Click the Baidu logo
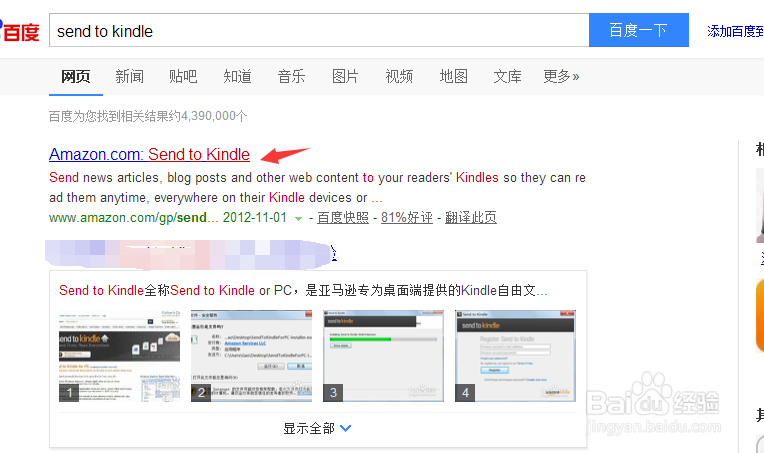This screenshot has width=764, height=453. (19, 31)
